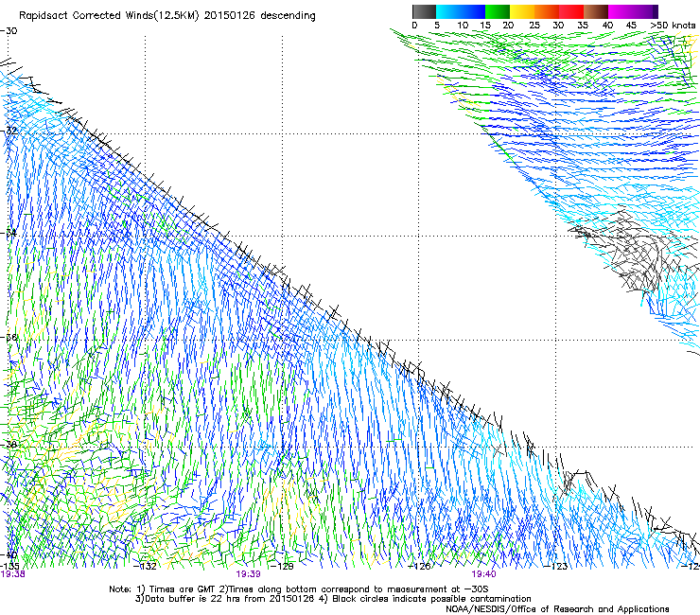This screenshot has width=700, height=615.
Task: Click the gray 0-5 knots color band
Action: point(424,11)
